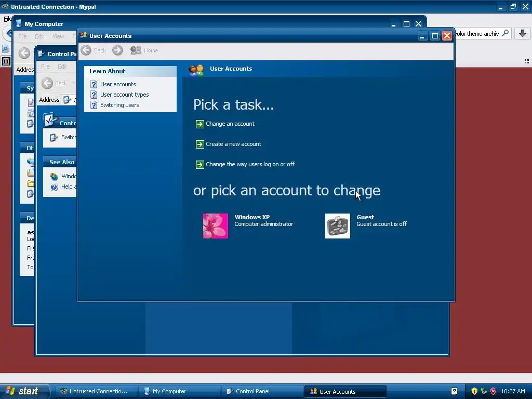Minimize the User Accounts window
The height and width of the screenshot is (399, 532).
[422, 36]
